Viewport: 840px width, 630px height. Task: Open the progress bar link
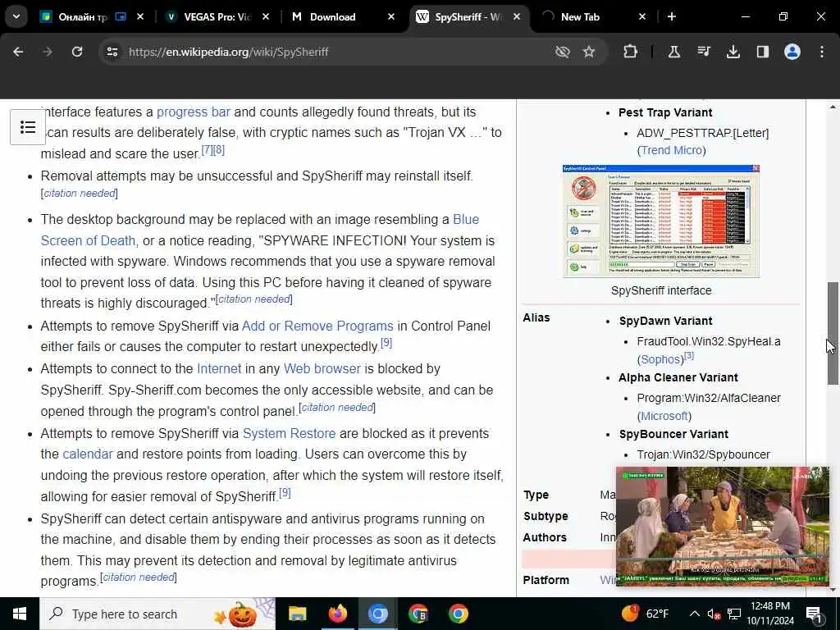tap(194, 112)
